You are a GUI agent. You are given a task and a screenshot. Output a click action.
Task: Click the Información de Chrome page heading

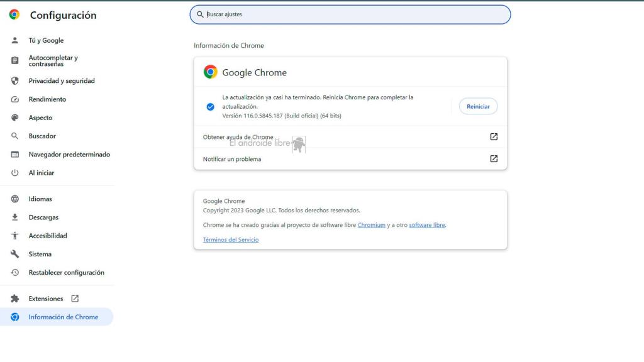229,45
